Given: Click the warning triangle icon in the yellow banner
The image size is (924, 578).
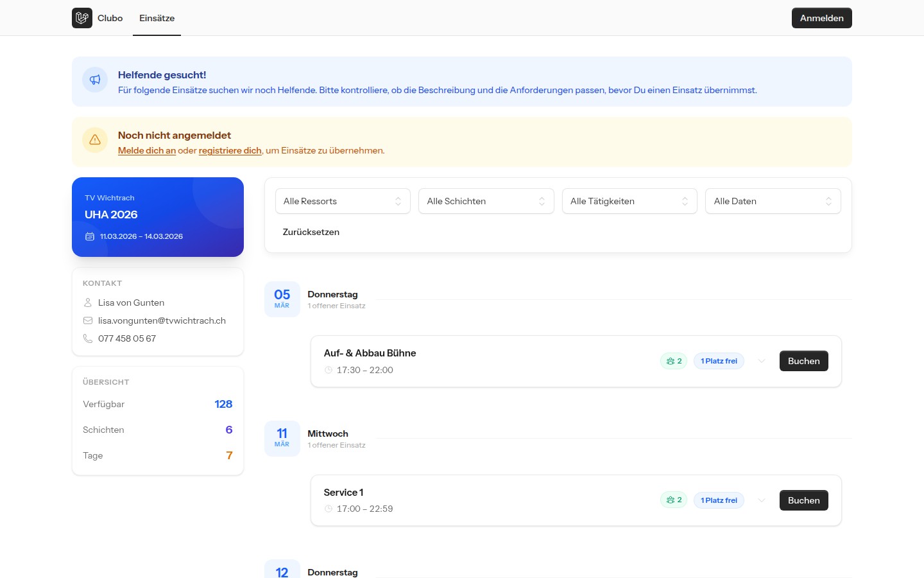Looking at the screenshot, I should [x=95, y=139].
